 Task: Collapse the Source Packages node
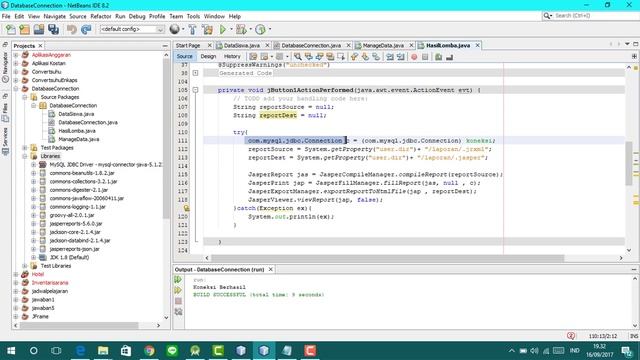pyautogui.click(x=25, y=97)
